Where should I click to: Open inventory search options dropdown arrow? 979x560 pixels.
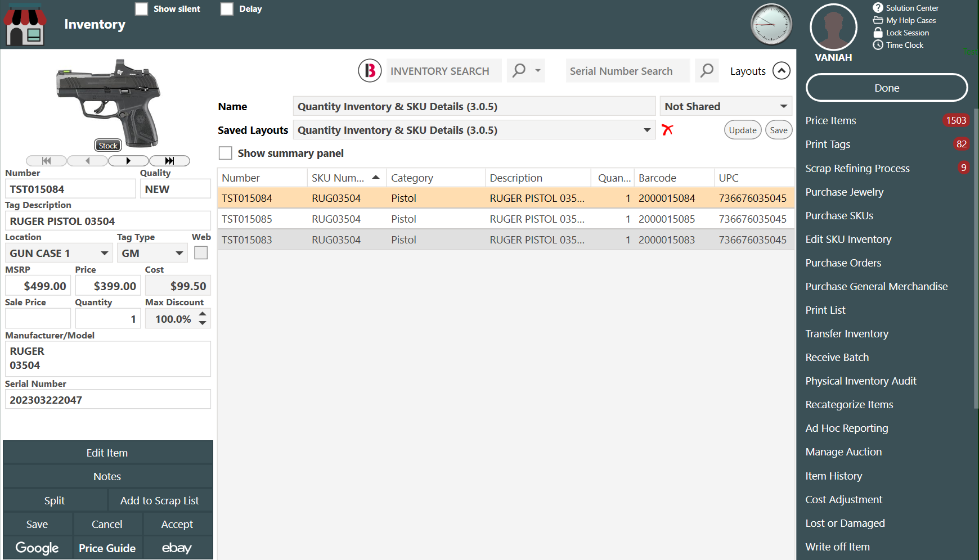[x=538, y=71]
